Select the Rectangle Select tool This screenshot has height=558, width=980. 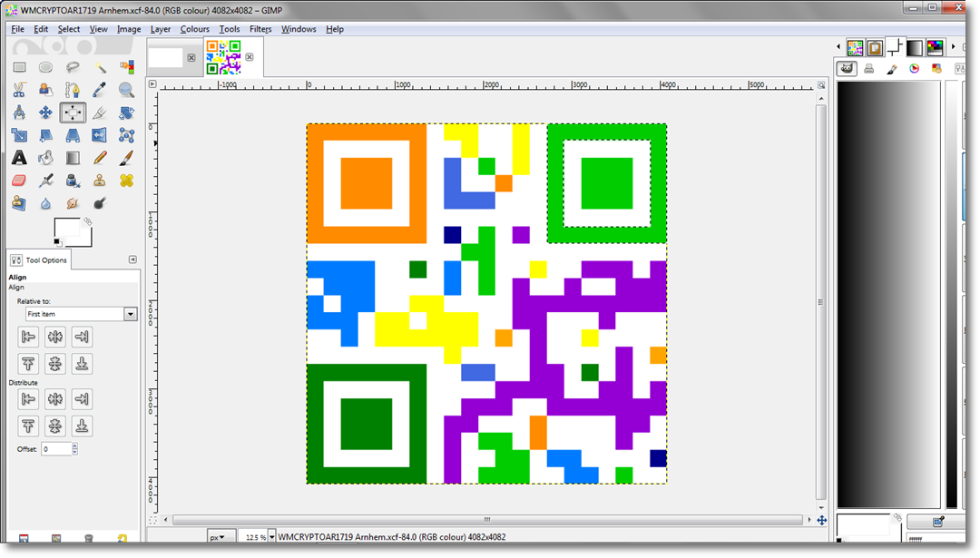[x=19, y=67]
